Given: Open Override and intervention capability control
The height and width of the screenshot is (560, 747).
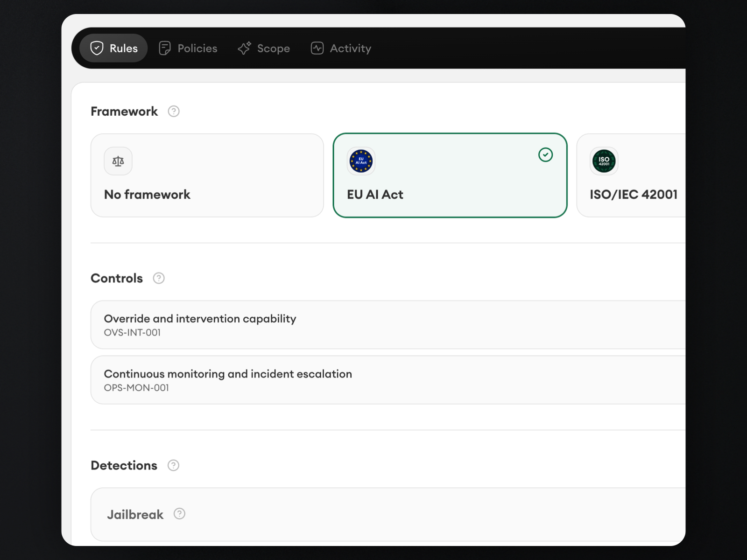Looking at the screenshot, I should pos(388,325).
